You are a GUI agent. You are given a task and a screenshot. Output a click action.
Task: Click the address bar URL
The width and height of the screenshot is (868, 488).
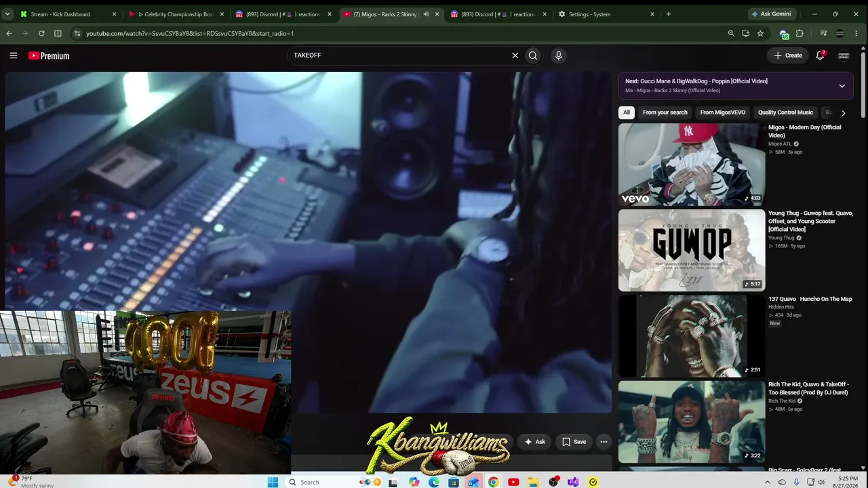190,33
